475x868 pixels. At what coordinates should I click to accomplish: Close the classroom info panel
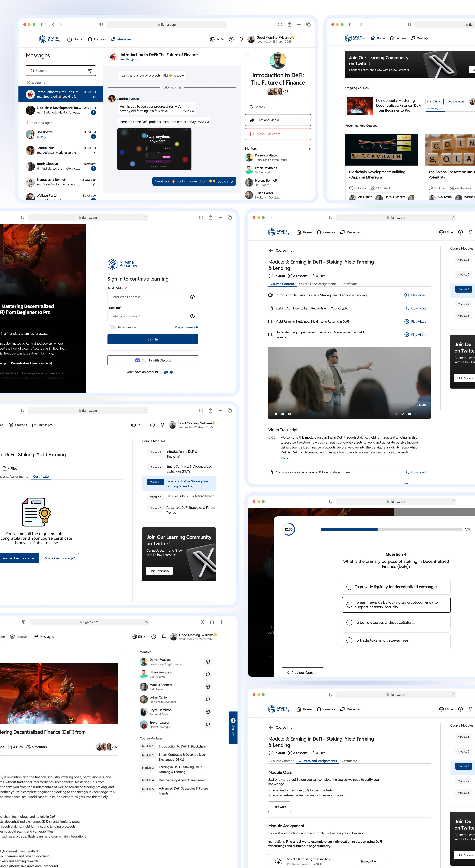(248, 55)
